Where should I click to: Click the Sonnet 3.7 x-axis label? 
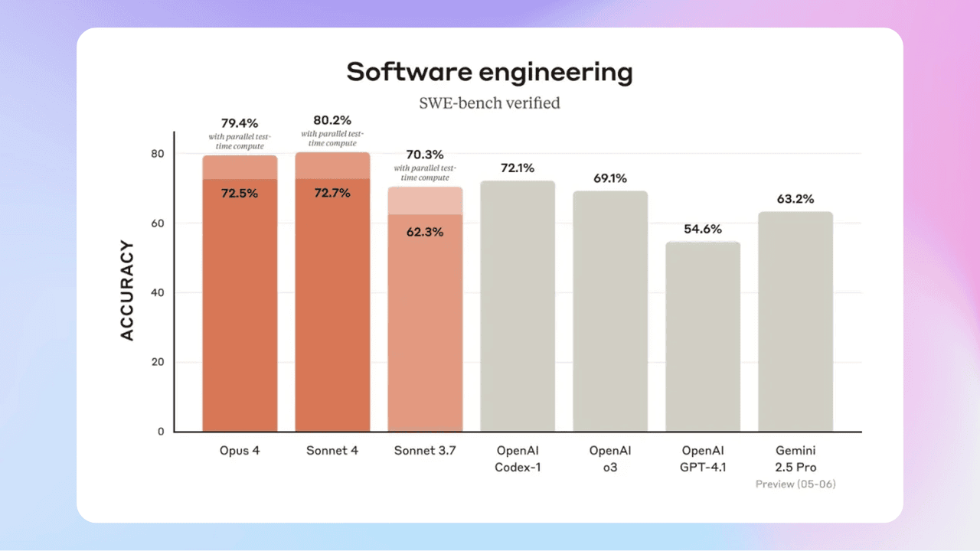425,451
